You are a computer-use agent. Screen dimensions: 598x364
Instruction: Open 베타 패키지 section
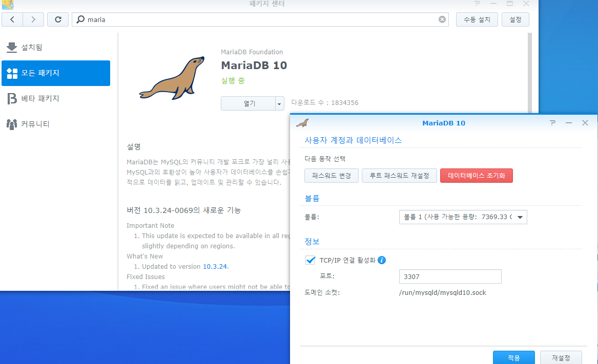(56, 98)
